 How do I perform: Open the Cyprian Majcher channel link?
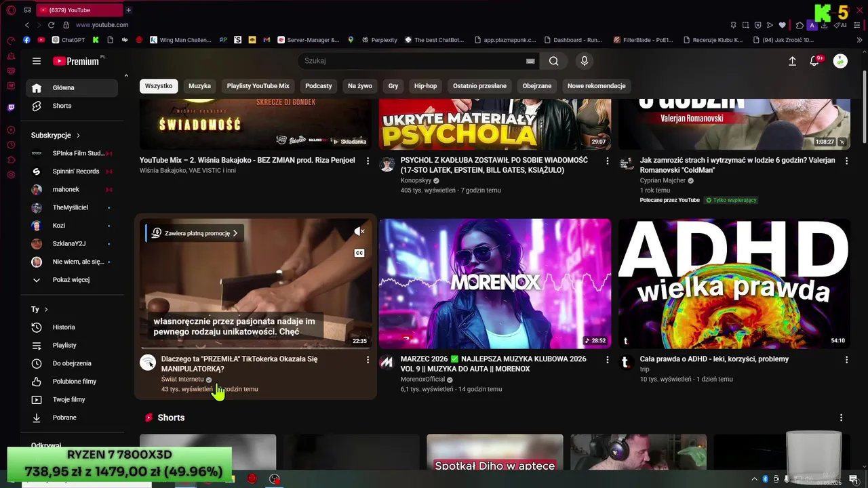pos(663,181)
